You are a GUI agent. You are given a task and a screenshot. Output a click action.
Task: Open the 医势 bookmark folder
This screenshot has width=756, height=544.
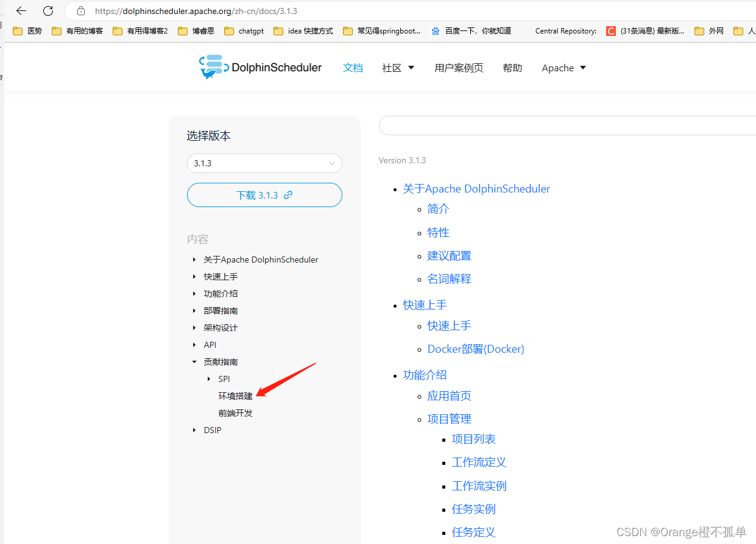tap(27, 30)
